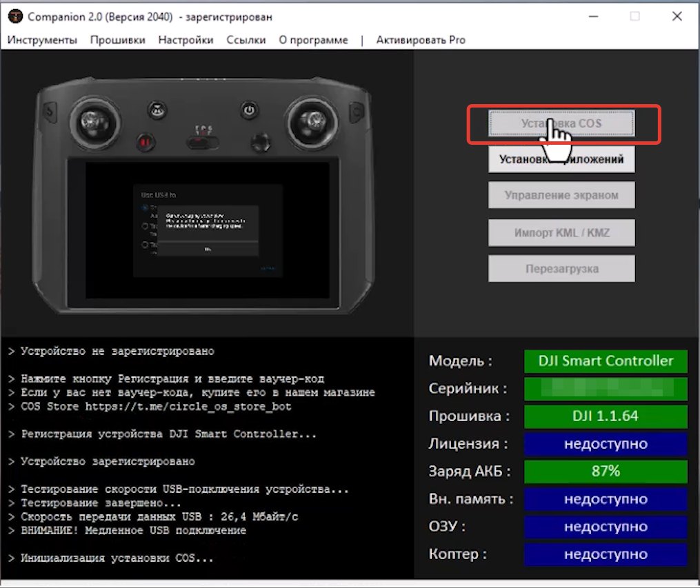Click the Импорт KML / KMZ button
This screenshot has height=588, width=700.
tap(561, 232)
